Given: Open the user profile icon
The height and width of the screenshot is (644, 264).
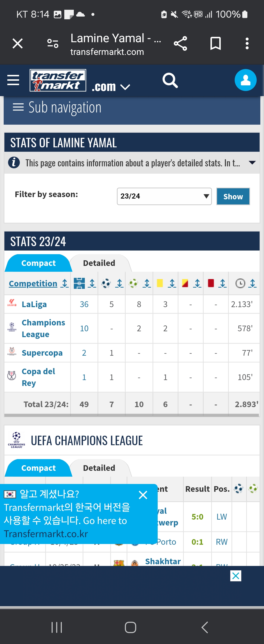Looking at the screenshot, I should click(x=245, y=80).
